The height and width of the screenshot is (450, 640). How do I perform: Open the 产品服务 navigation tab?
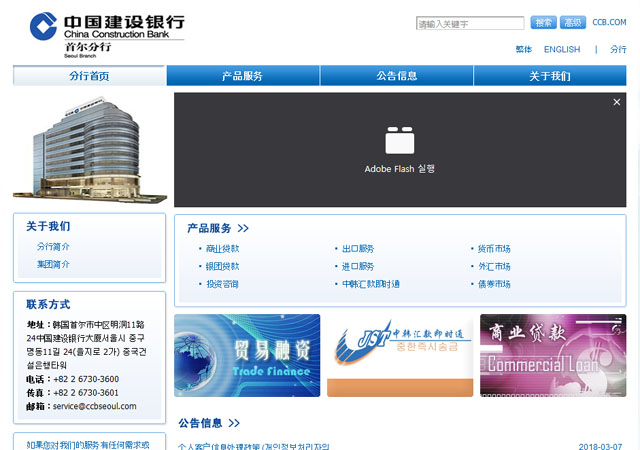[242, 76]
